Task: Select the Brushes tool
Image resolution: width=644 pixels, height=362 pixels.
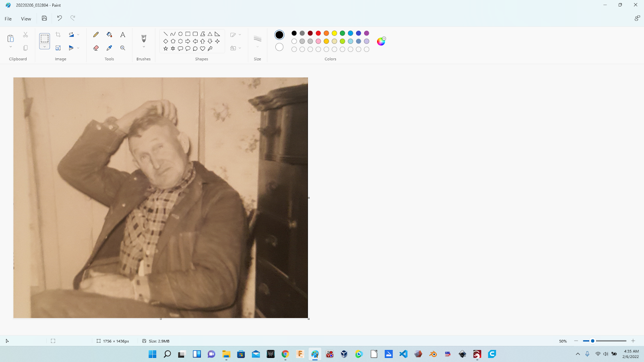Action: [x=144, y=38]
